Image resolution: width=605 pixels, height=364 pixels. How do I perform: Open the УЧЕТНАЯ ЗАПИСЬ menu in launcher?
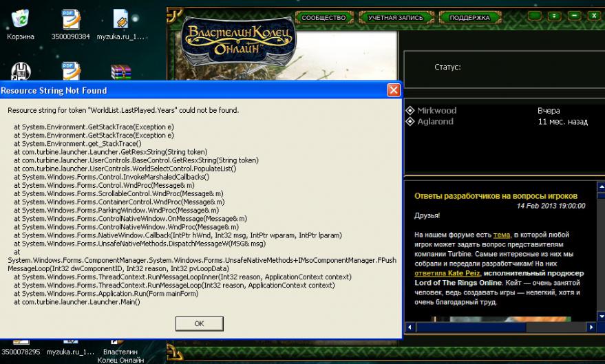tap(396, 18)
